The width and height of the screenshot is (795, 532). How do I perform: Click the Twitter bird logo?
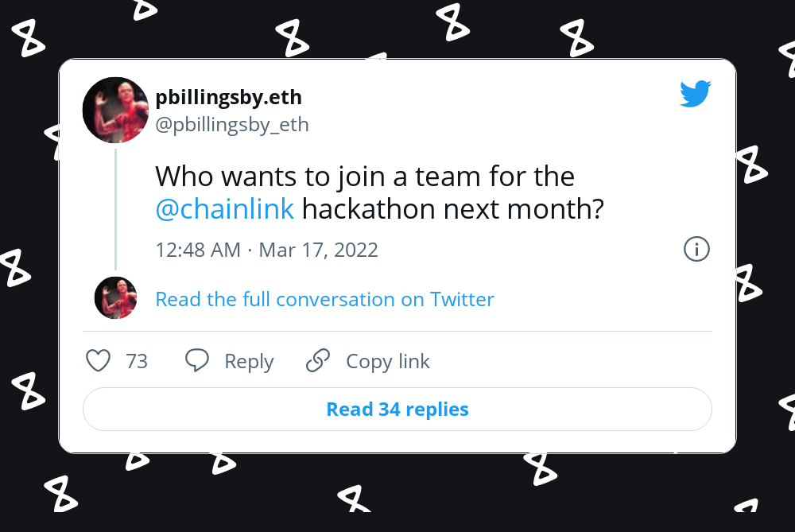(x=696, y=93)
